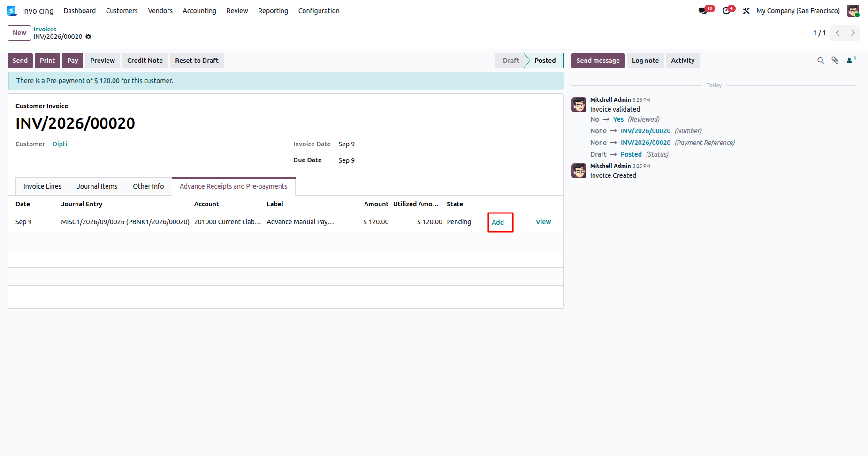Click the debug tools wrench icon
The image size is (868, 456).
[x=746, y=11]
